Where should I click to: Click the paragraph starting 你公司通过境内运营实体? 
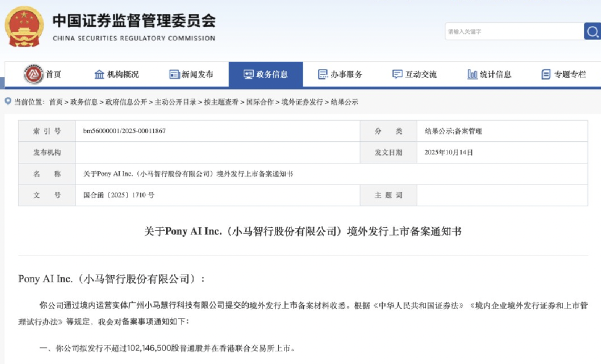[x=303, y=313]
